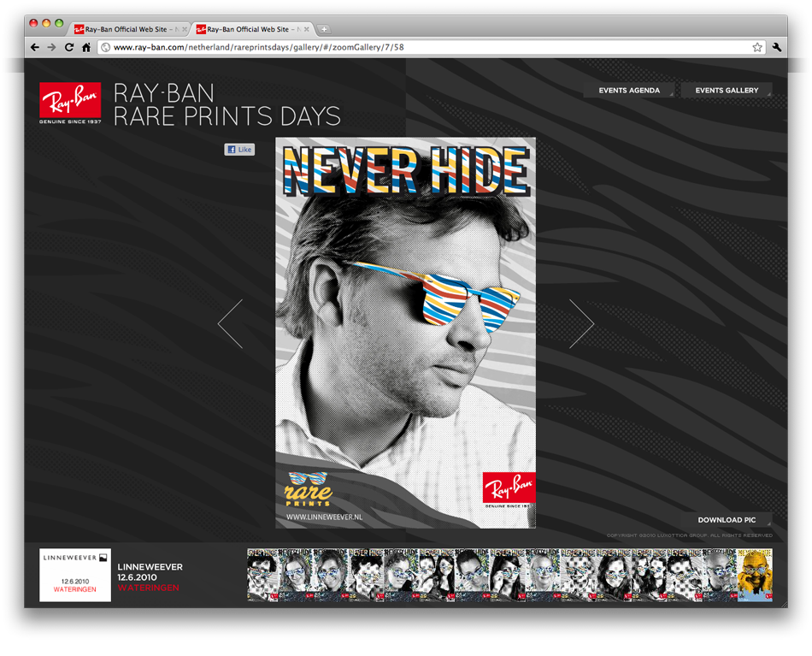Click the large Never Hide poster image
The width and height of the screenshot is (812, 656).
click(405, 333)
